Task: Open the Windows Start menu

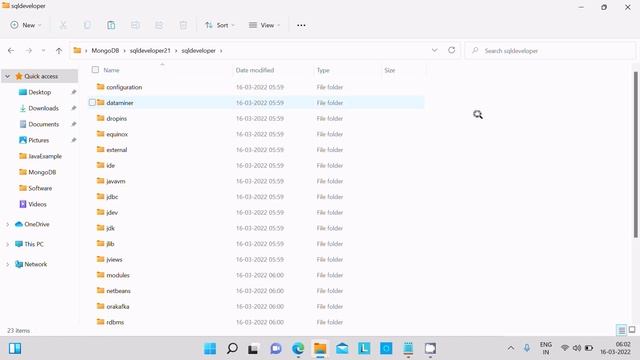Action: tap(210, 349)
